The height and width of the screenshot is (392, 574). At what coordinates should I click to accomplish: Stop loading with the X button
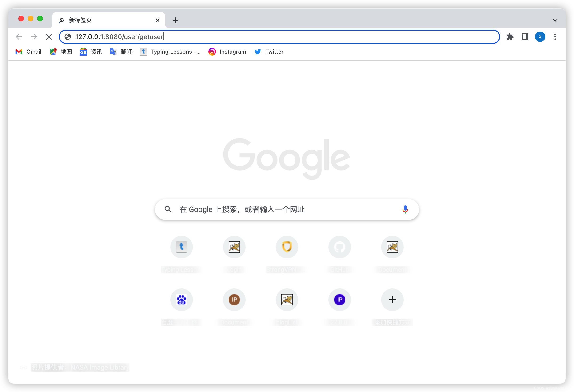(x=49, y=37)
